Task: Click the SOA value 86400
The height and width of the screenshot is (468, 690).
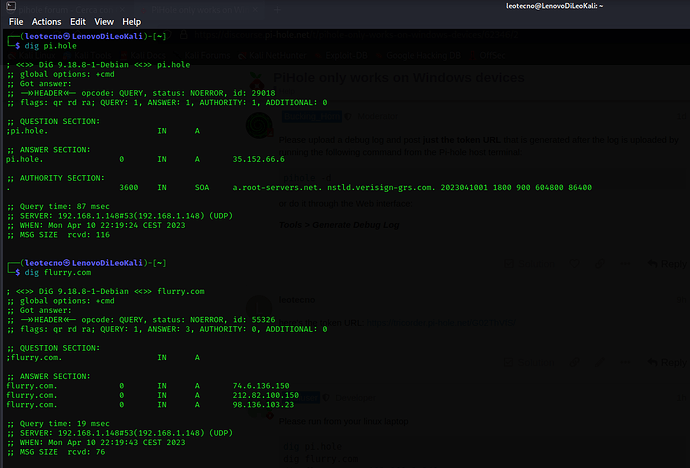Action: (x=580, y=187)
